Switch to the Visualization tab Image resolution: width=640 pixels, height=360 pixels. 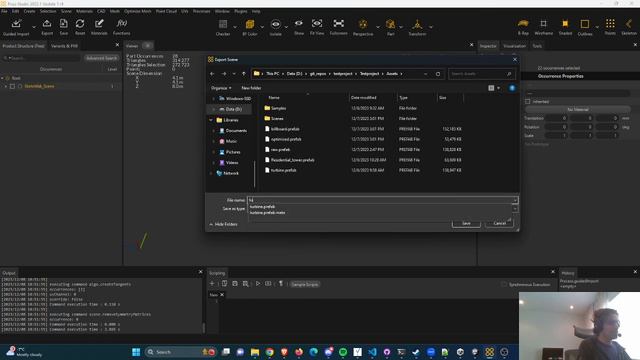pyautogui.click(x=514, y=46)
